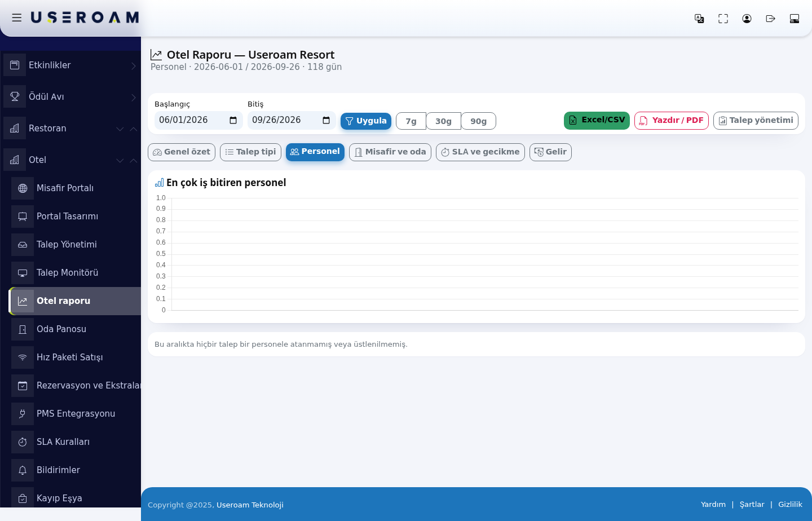
Task: Open the user profile icon
Action: [x=747, y=19]
